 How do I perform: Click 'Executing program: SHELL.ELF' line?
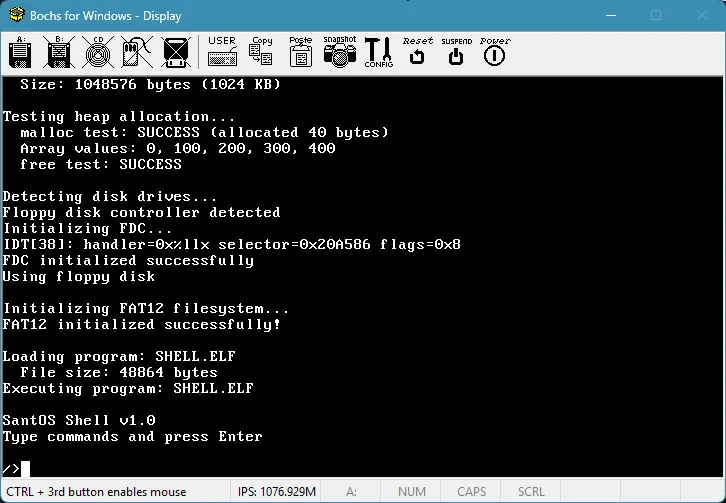click(x=128, y=388)
